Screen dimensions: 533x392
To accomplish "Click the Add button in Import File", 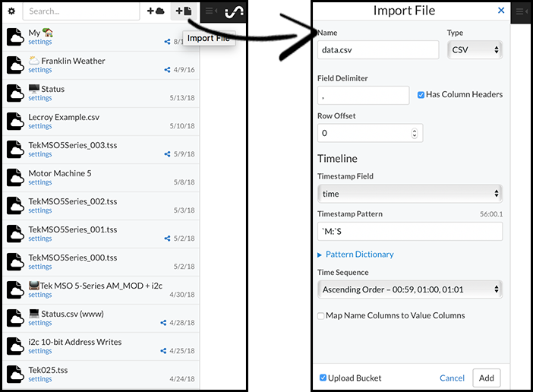I will coord(486,378).
